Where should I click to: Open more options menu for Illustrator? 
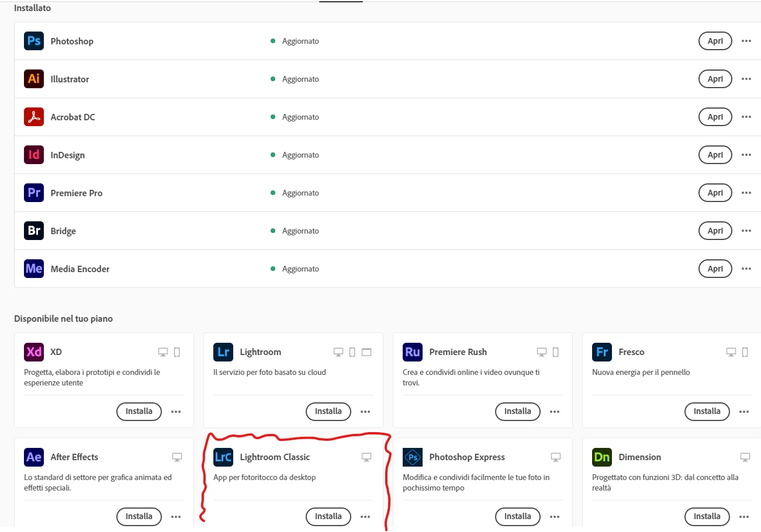click(746, 79)
